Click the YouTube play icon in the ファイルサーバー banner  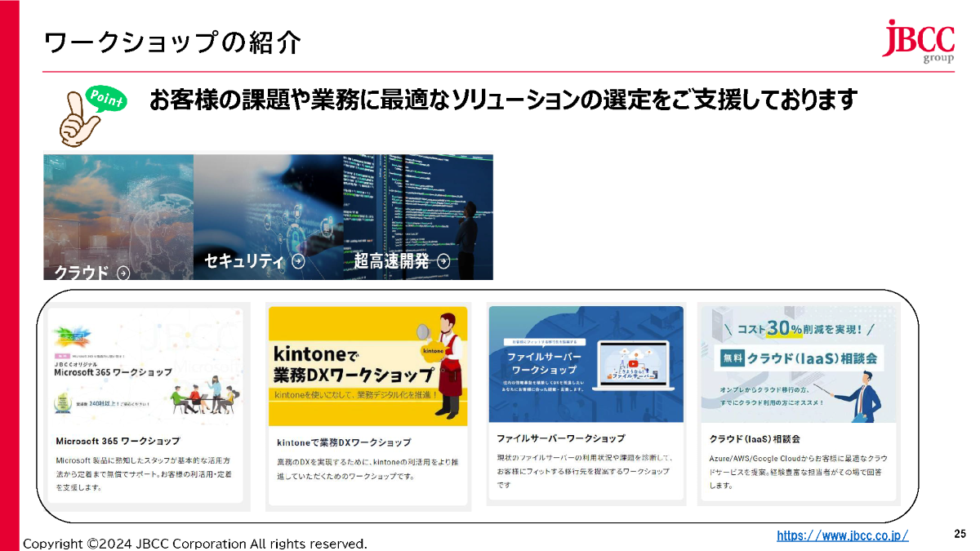pyautogui.click(x=634, y=363)
